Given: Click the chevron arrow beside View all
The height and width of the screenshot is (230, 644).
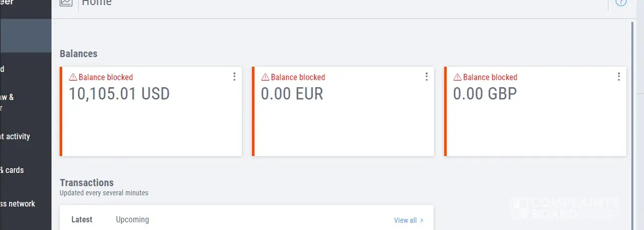Looking at the screenshot, I should (422, 220).
